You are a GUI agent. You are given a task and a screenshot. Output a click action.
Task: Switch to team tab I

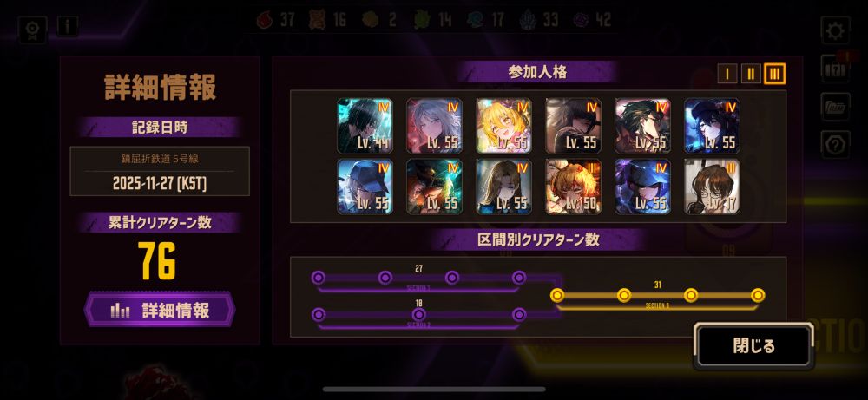[x=727, y=74]
